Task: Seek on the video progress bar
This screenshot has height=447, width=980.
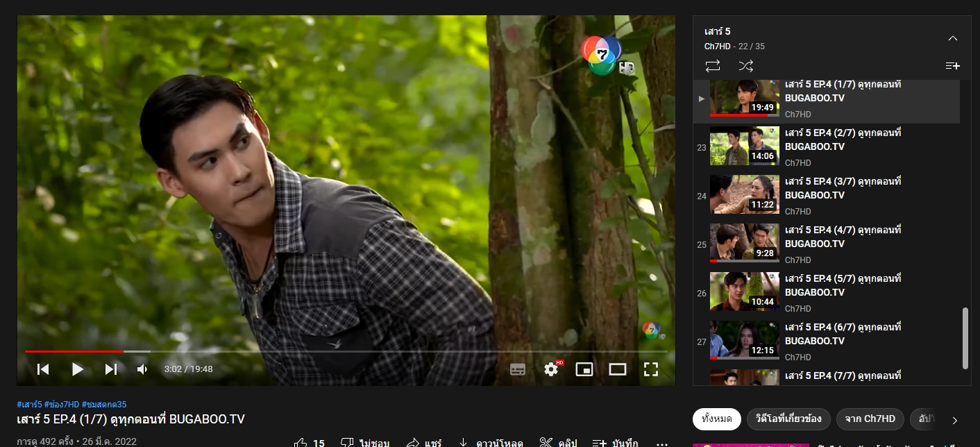Action: coord(346,351)
